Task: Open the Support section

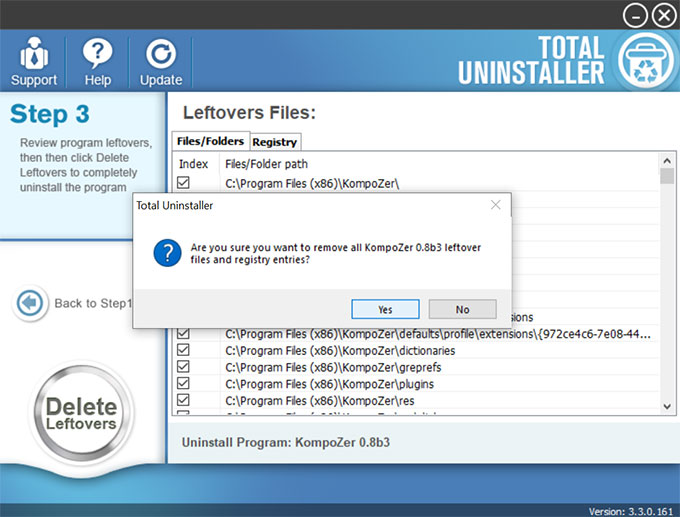Action: pyautogui.click(x=33, y=61)
